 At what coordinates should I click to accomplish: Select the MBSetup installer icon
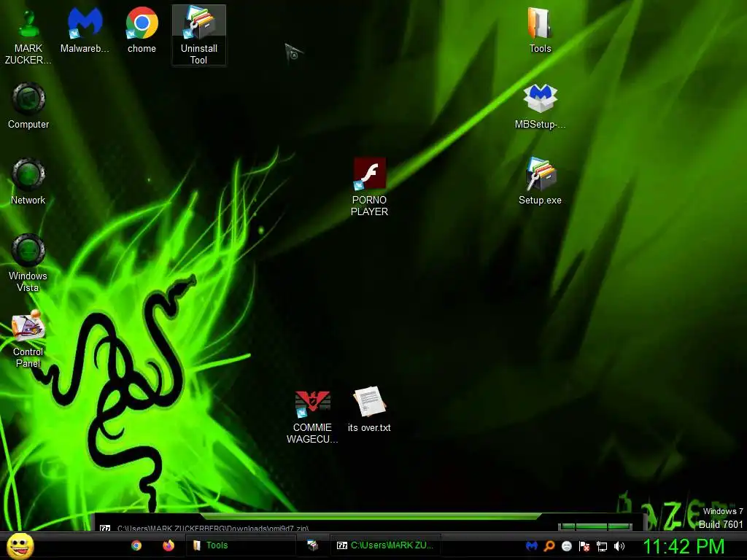(541, 106)
